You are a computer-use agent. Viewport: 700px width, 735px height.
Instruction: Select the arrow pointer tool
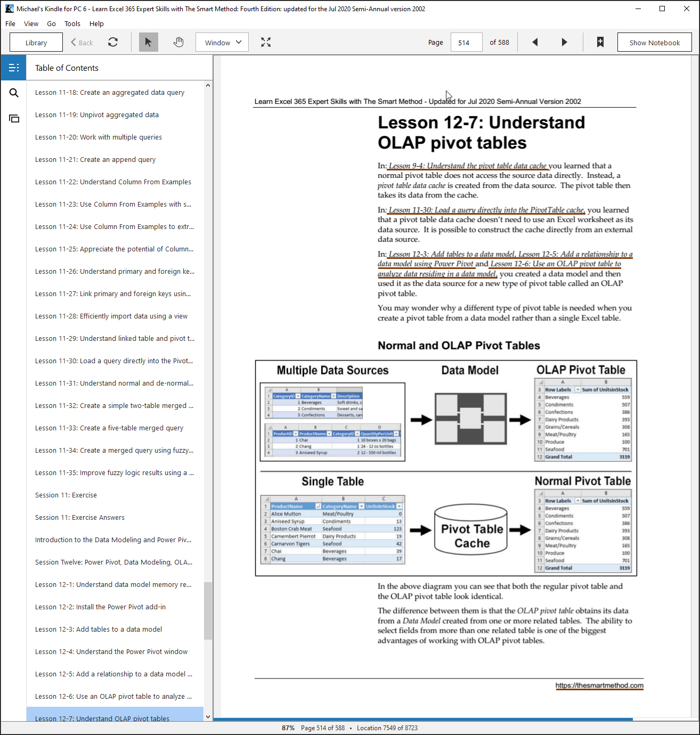coord(149,42)
